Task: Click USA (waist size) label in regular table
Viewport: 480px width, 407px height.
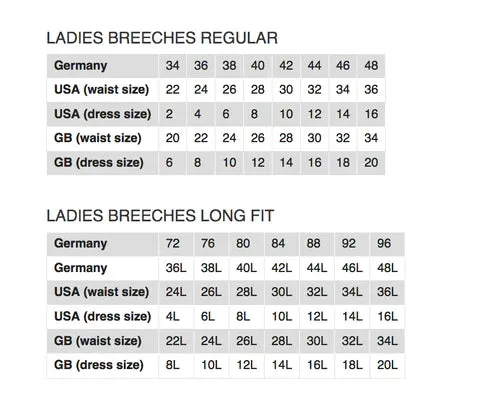Action: [102, 90]
